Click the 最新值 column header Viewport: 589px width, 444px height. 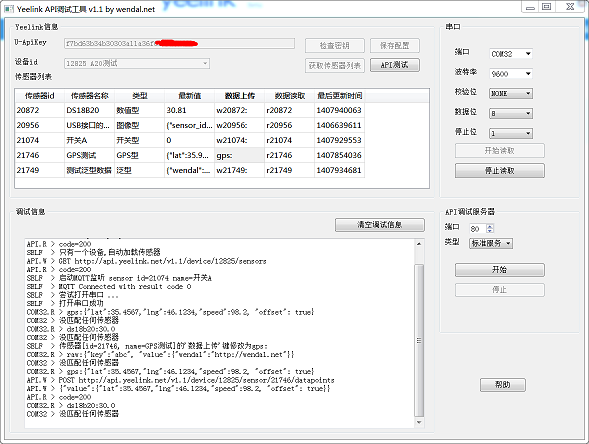189,96
